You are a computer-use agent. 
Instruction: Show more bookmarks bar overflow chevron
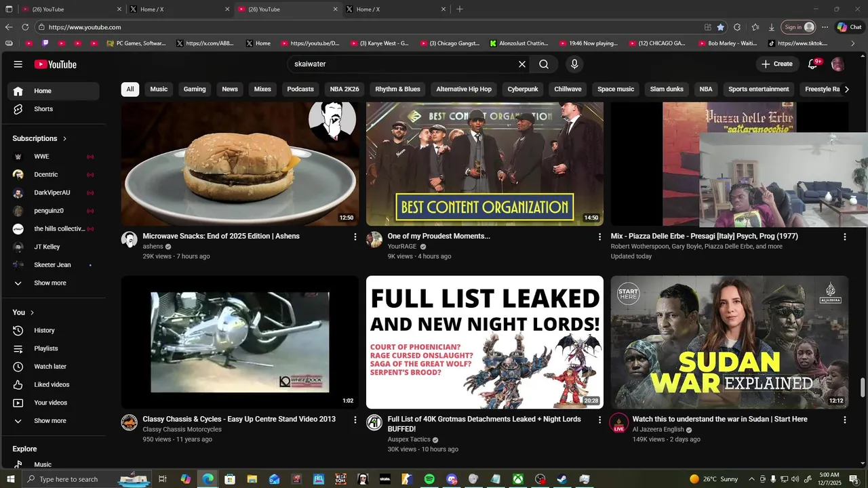pyautogui.click(x=853, y=43)
